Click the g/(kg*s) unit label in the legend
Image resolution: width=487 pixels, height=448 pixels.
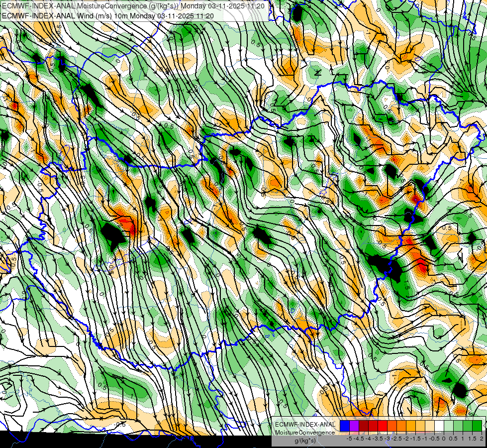(x=305, y=441)
